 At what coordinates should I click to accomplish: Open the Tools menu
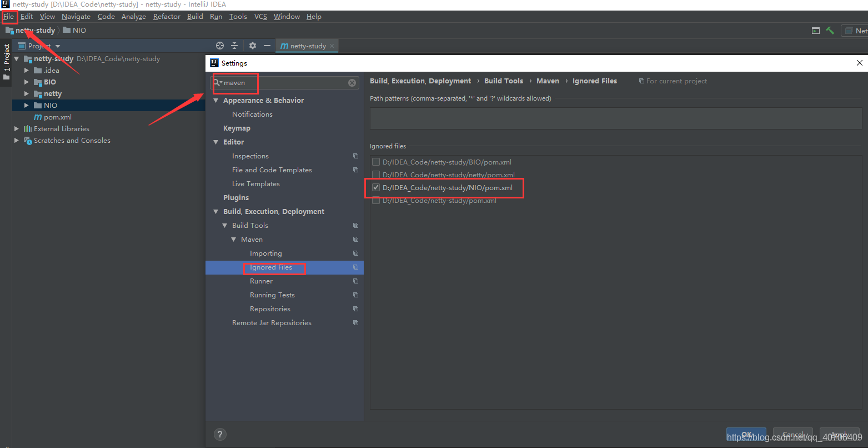click(x=238, y=17)
